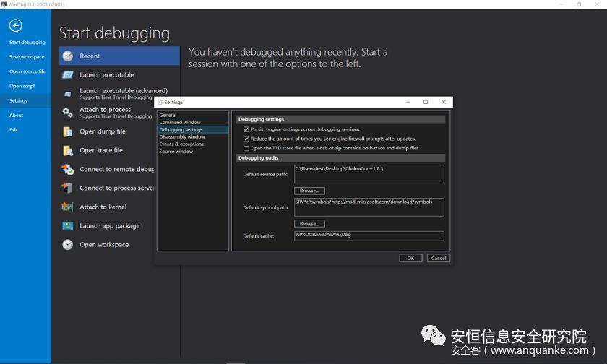Click the back arrow icon
Viewport: 607px width, 364px height.
coord(15,25)
